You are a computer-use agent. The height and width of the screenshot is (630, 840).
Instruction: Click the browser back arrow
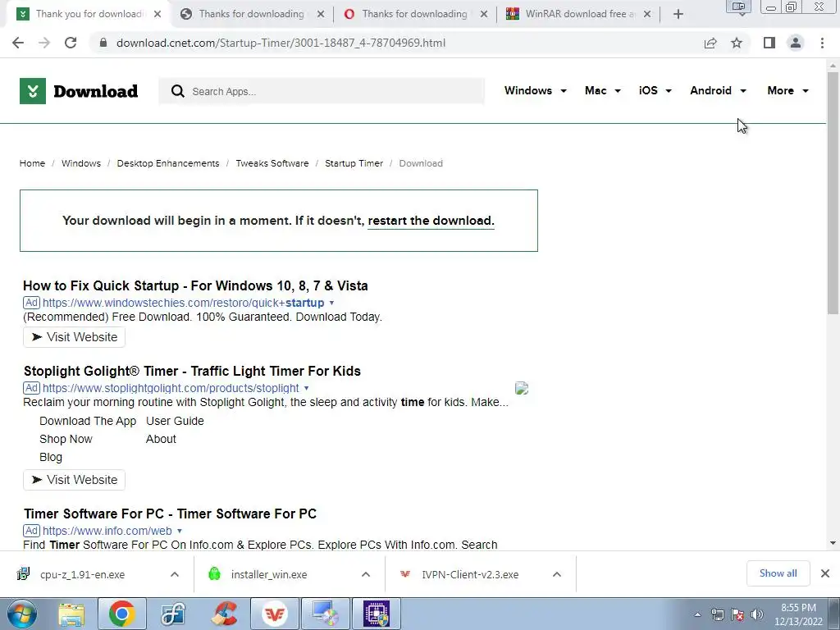(x=18, y=43)
